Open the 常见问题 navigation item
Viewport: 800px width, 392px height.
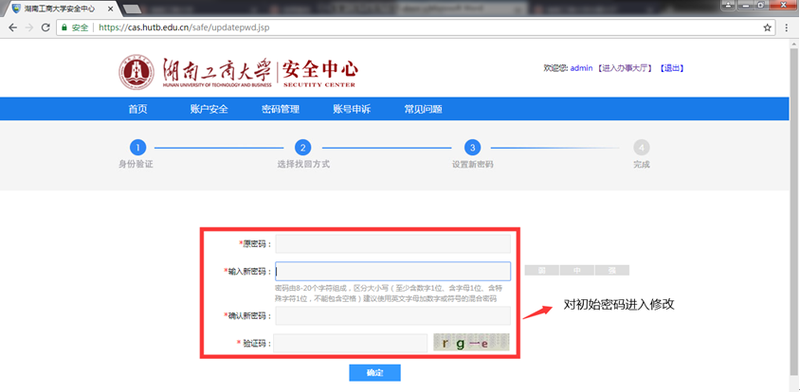click(x=423, y=109)
